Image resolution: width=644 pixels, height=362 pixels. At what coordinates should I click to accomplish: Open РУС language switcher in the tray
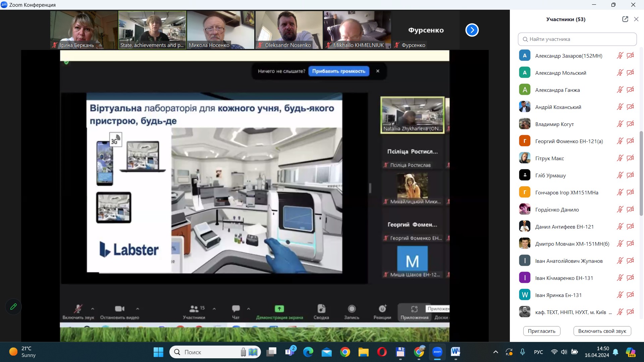pos(538,352)
